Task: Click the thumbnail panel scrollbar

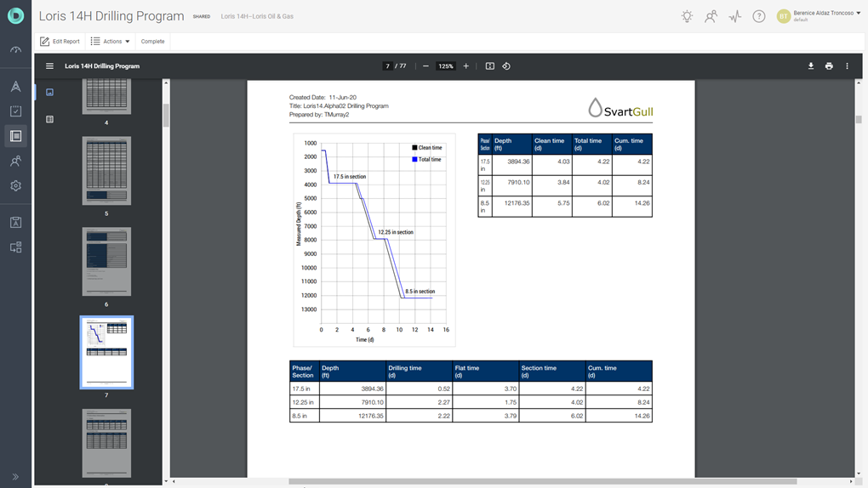Action: (x=166, y=116)
